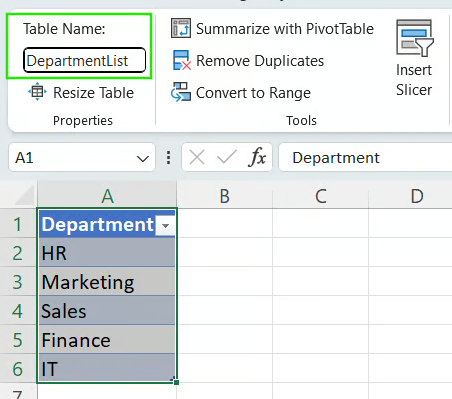Click the Finance cell

(107, 340)
